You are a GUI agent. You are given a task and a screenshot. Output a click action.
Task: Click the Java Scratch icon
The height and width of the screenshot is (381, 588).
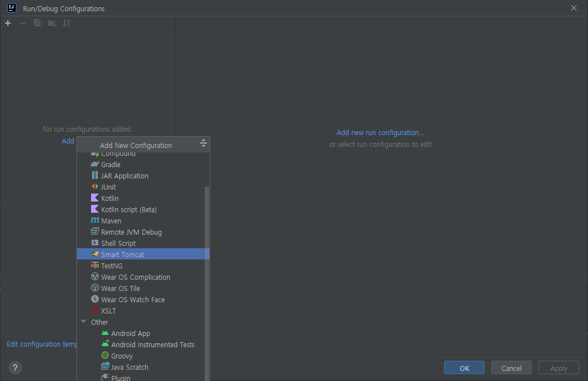(x=105, y=366)
